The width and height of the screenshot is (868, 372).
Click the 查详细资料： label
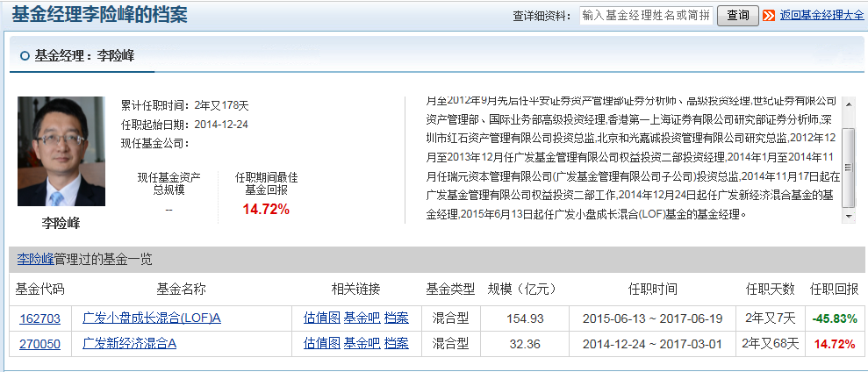pos(542,16)
